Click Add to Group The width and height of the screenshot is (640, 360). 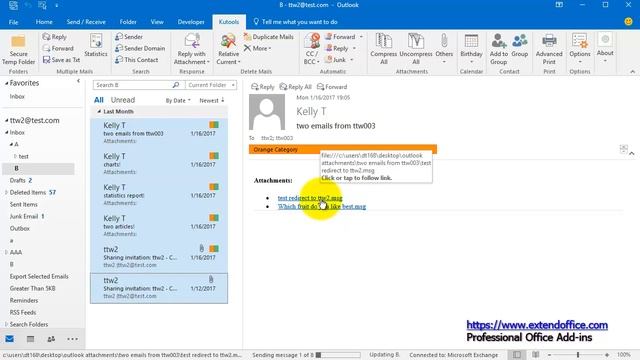click(x=498, y=49)
